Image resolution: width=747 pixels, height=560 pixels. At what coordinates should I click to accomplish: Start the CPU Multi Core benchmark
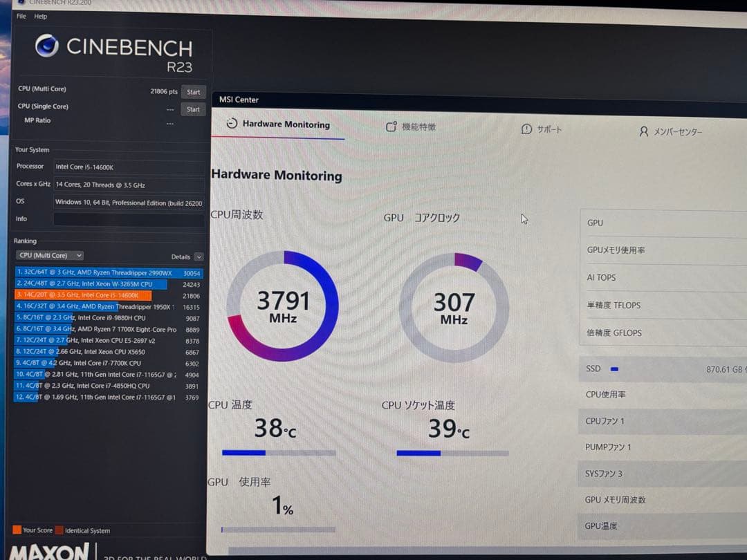pos(194,92)
